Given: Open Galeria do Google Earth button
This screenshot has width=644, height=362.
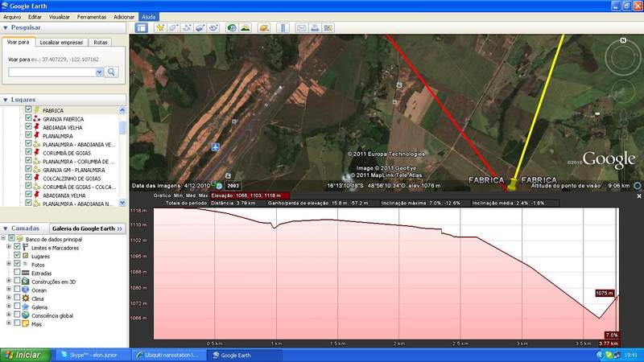Looking at the screenshot, I should (x=87, y=228).
